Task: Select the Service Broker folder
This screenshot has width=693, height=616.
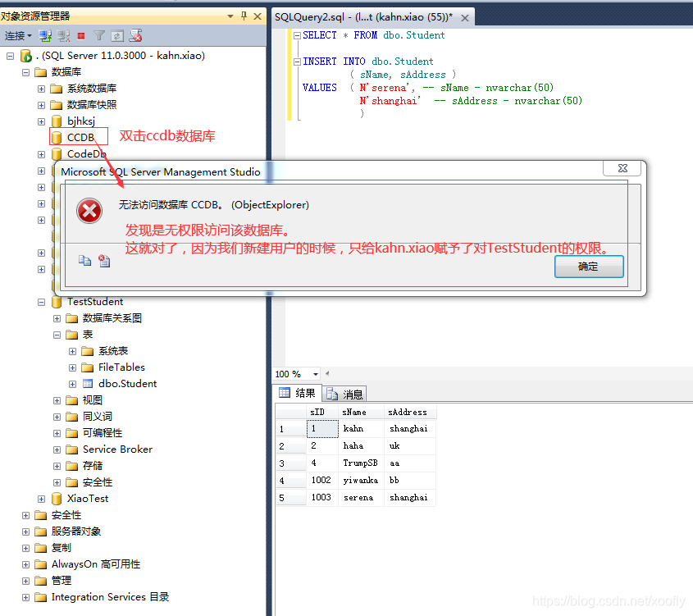Action: (x=117, y=449)
